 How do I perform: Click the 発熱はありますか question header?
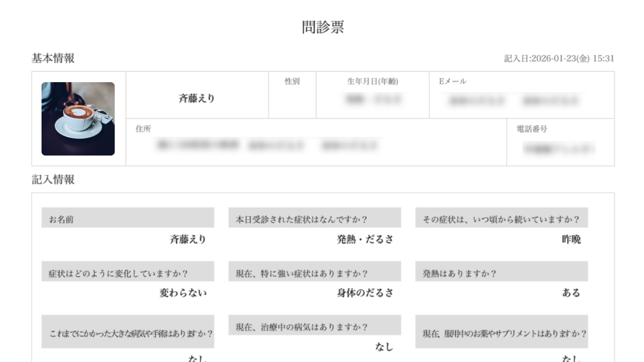pos(501,273)
